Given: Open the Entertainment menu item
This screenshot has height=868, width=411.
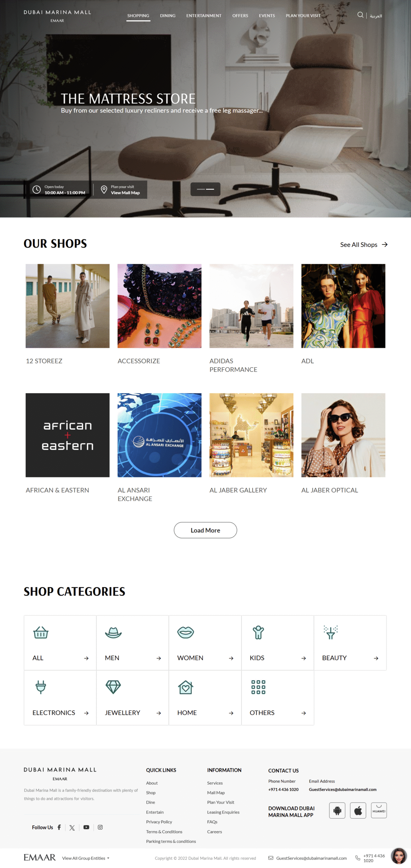Looking at the screenshot, I should click(204, 16).
